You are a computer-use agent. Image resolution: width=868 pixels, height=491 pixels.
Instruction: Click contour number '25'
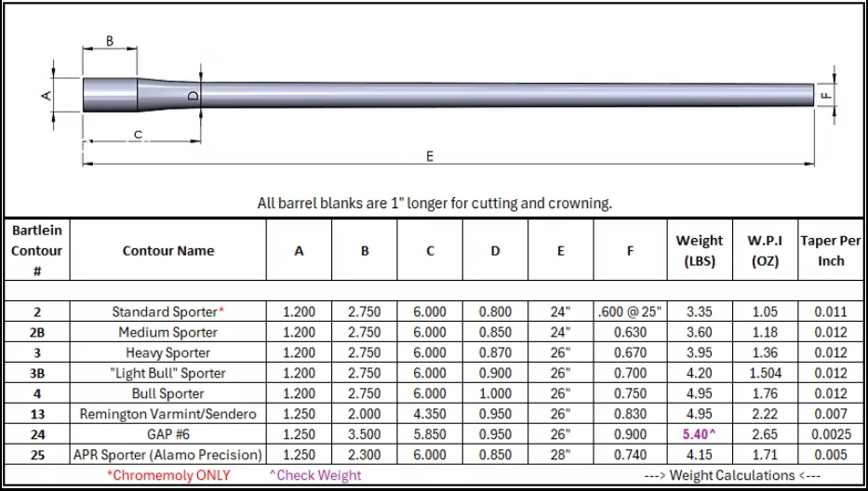[37, 456]
